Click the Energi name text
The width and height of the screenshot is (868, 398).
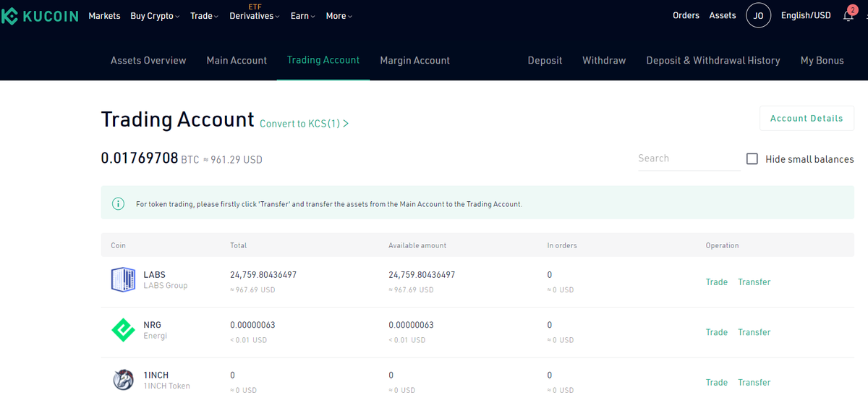tap(156, 336)
